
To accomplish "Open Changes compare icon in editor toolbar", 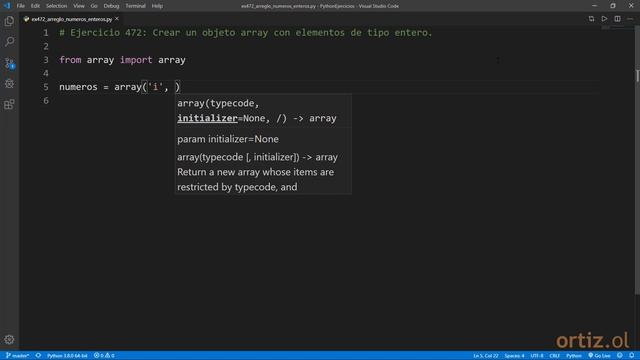I will click(591, 19).
